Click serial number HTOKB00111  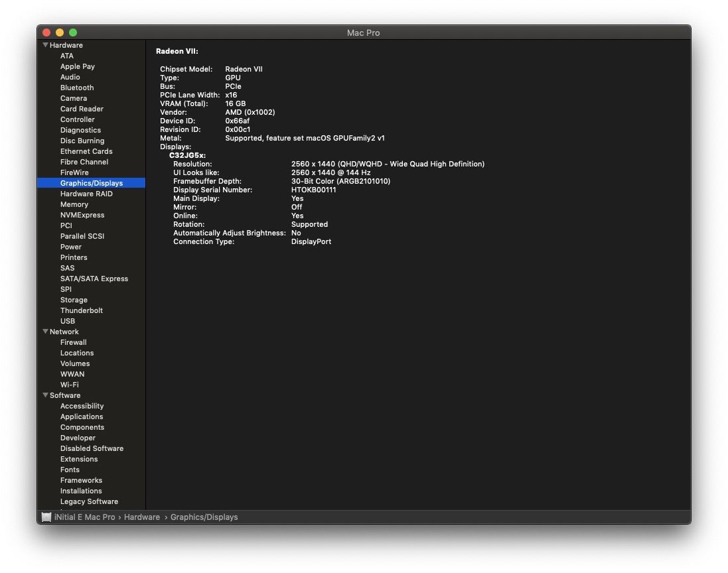click(314, 190)
